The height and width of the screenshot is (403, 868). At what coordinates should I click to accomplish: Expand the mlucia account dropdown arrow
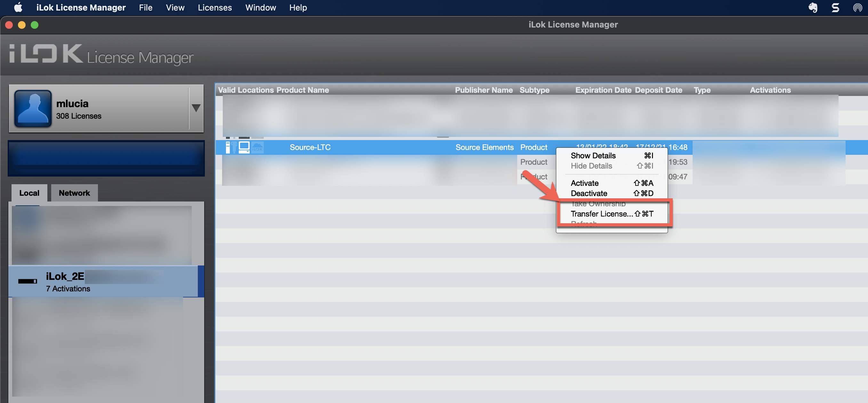pyautogui.click(x=196, y=108)
